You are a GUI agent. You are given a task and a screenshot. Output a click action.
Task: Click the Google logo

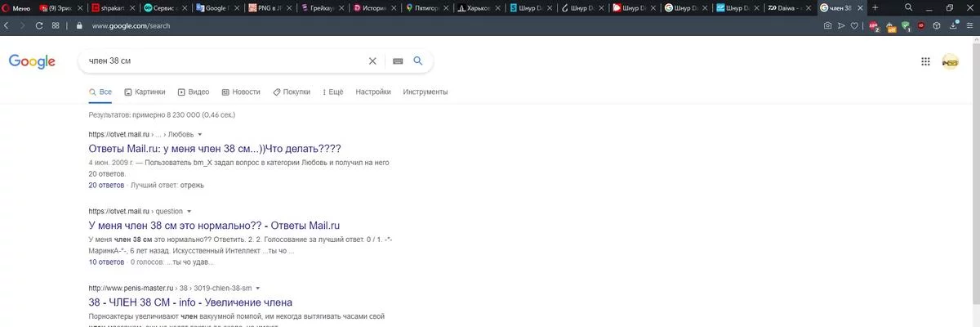click(32, 62)
